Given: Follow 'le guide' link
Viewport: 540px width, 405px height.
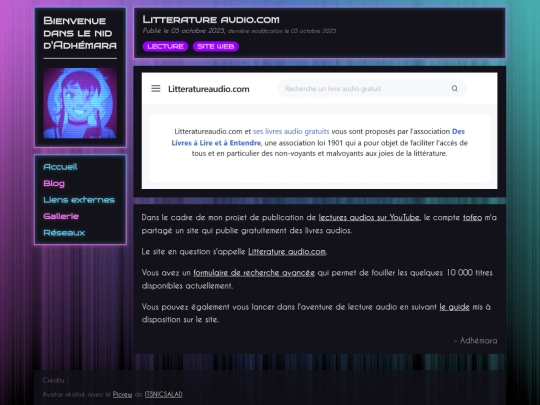Looking at the screenshot, I should (x=454, y=307).
